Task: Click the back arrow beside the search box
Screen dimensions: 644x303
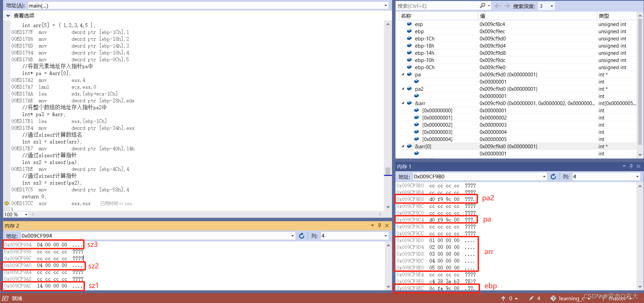Action: pyautogui.click(x=498, y=6)
